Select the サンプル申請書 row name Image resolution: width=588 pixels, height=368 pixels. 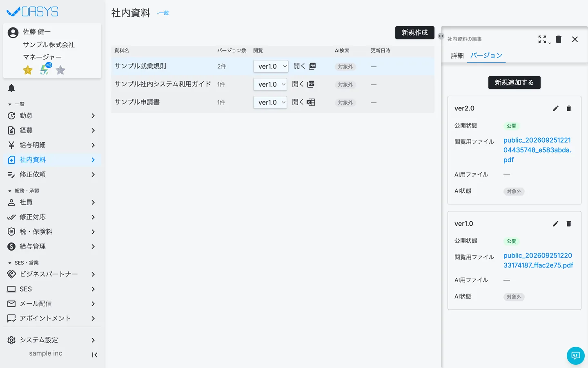tap(137, 102)
